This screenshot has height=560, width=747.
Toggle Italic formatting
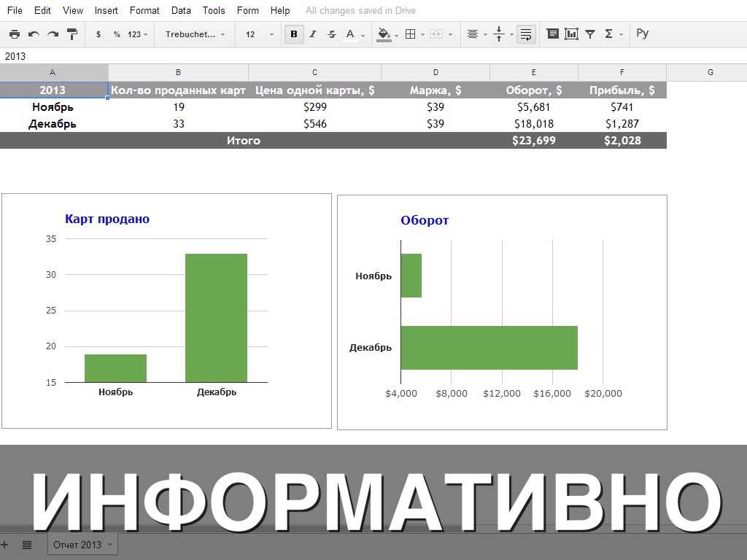[313, 34]
